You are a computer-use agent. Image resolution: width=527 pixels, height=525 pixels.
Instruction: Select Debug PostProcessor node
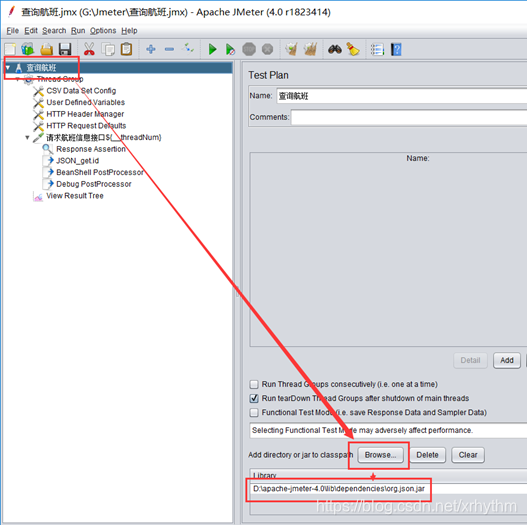93,184
